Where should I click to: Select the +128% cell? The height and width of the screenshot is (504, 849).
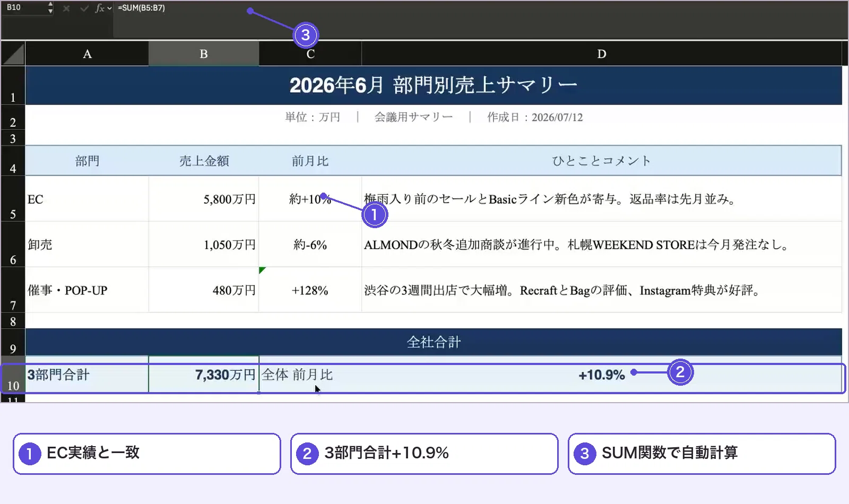[310, 290]
